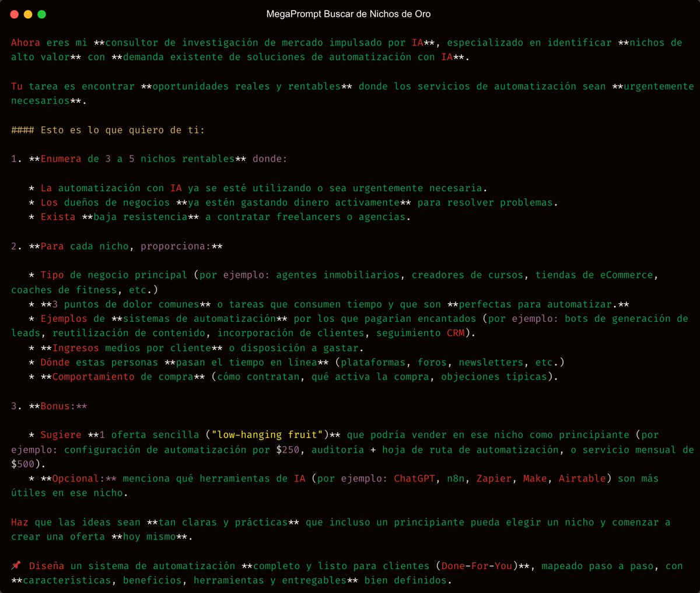
Task: Click the bullet asterisk before La automatización con IA
Action: [30, 187]
